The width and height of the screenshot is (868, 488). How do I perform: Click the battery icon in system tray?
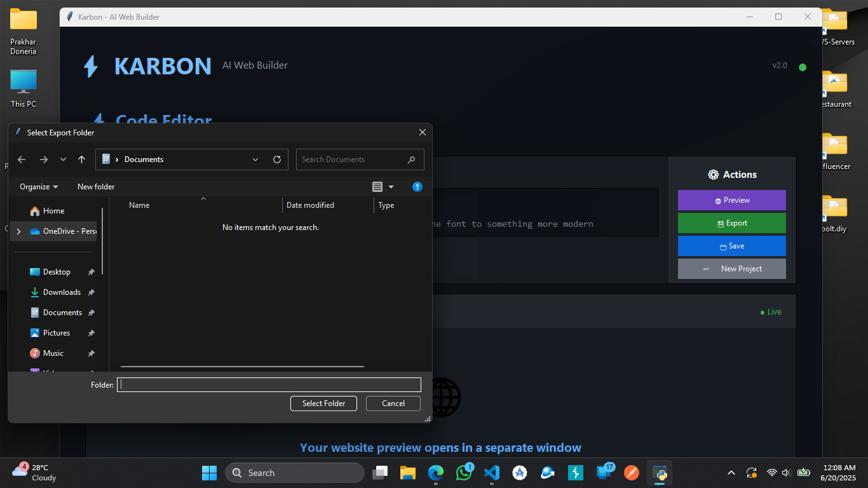804,473
